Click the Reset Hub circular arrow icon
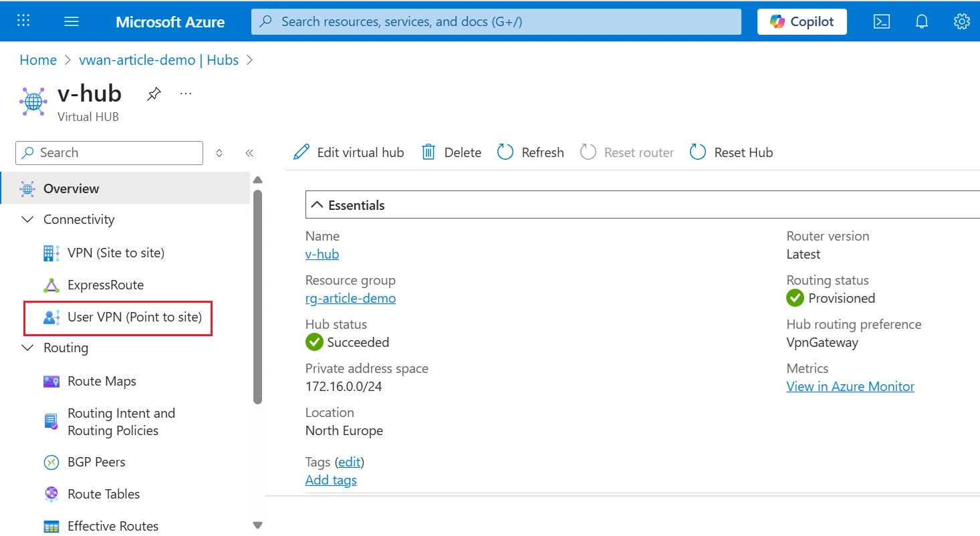Screen dimensions: 980x536 coord(698,152)
